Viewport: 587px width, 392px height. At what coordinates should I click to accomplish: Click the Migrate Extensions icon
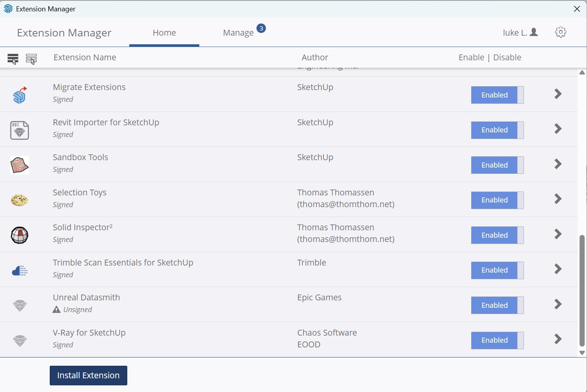click(19, 94)
